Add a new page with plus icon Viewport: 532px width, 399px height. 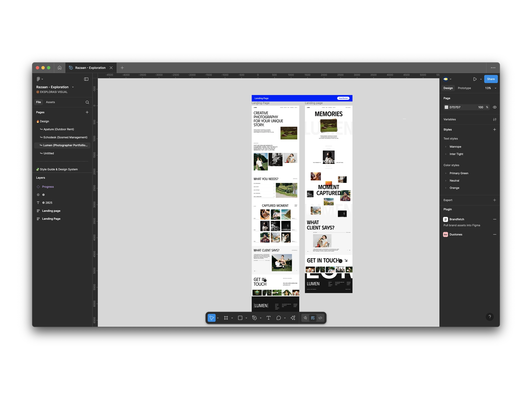[x=87, y=112]
